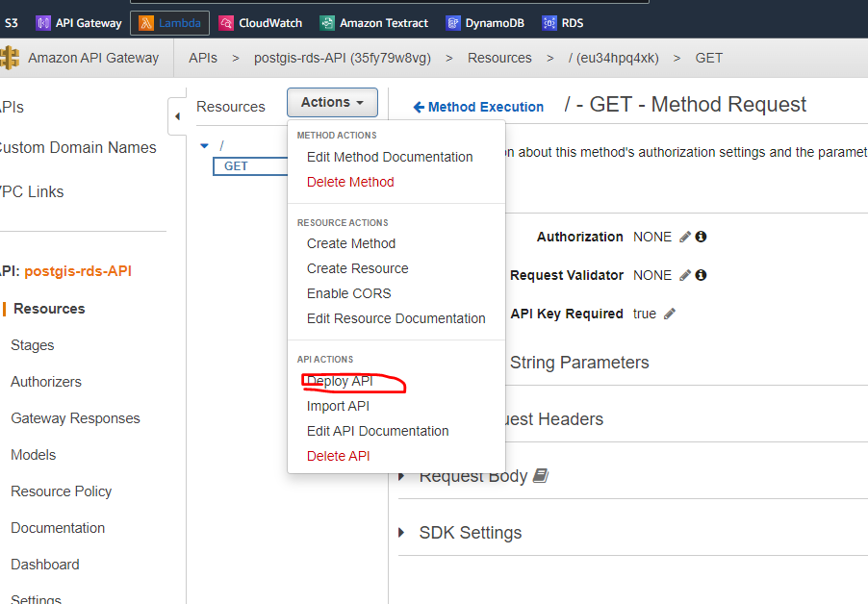868x604 pixels.
Task: Open Amazon Textract shortcut icon
Action: 327,23
